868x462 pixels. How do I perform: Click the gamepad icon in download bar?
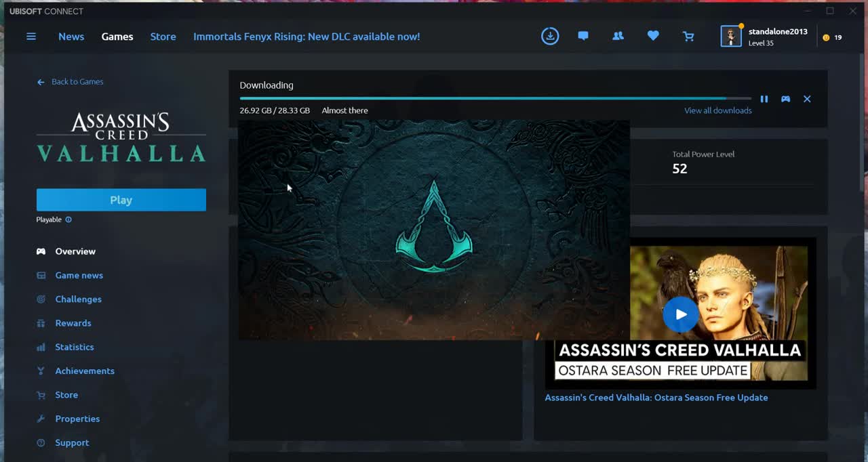pyautogui.click(x=785, y=99)
